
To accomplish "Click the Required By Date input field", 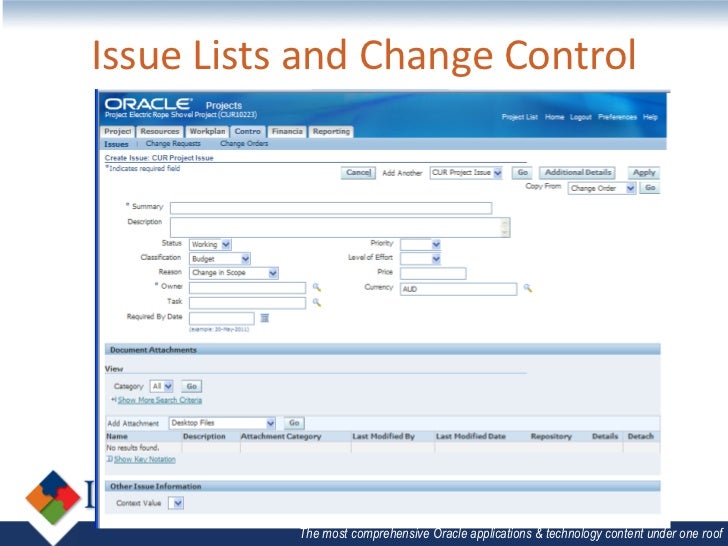I will (x=222, y=318).
